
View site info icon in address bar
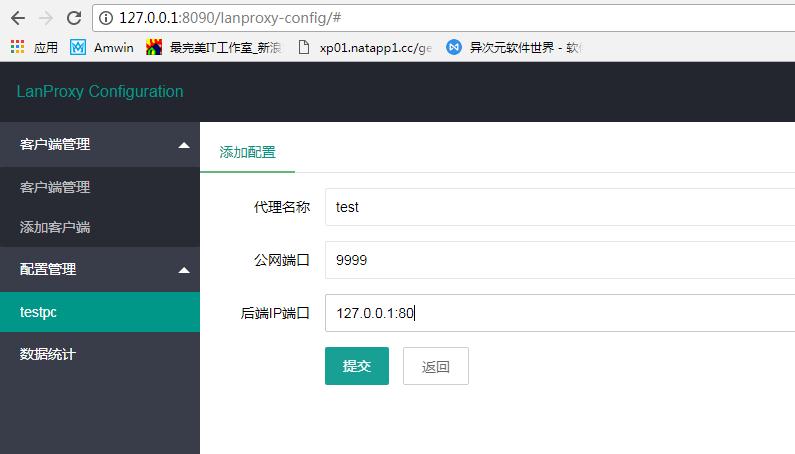(105, 18)
